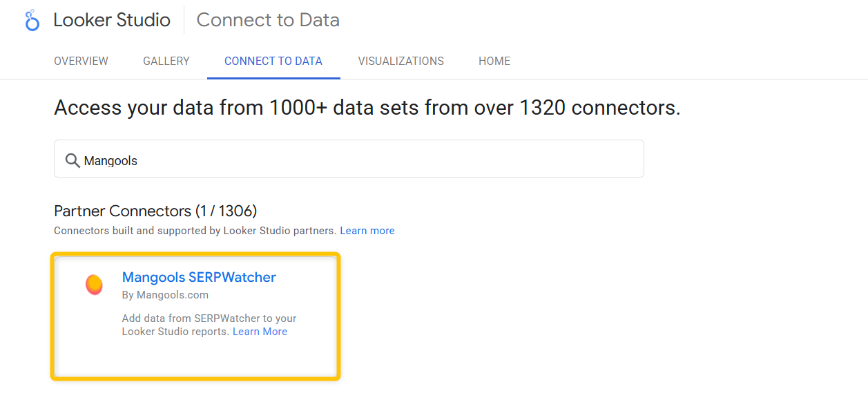Click the Connect to Data page title
Image resolution: width=868 pixels, height=400 pixels.
click(268, 20)
